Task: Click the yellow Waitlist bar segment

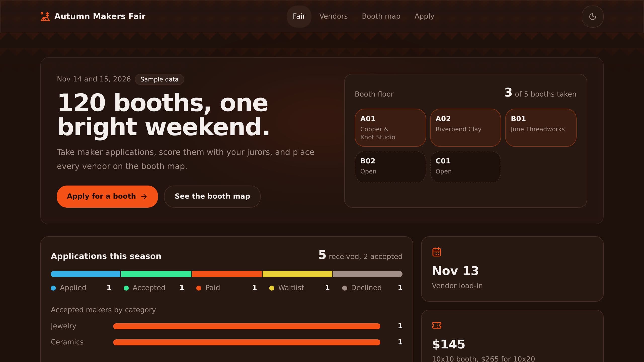Action: (297, 274)
